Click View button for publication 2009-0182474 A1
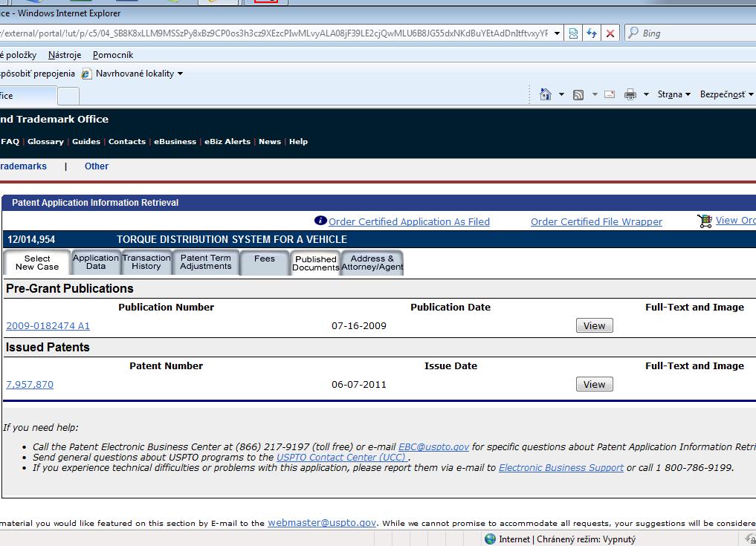Screen dimensions: 756x546 pyautogui.click(x=594, y=326)
